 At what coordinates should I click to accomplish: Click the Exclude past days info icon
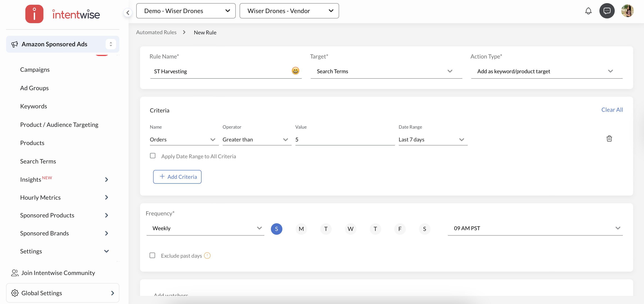point(207,256)
